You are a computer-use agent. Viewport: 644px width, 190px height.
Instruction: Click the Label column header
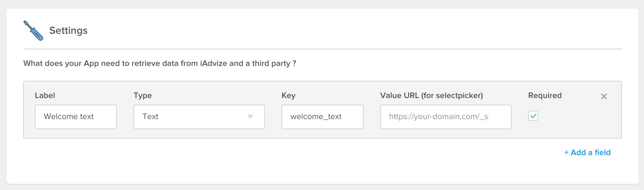click(45, 96)
